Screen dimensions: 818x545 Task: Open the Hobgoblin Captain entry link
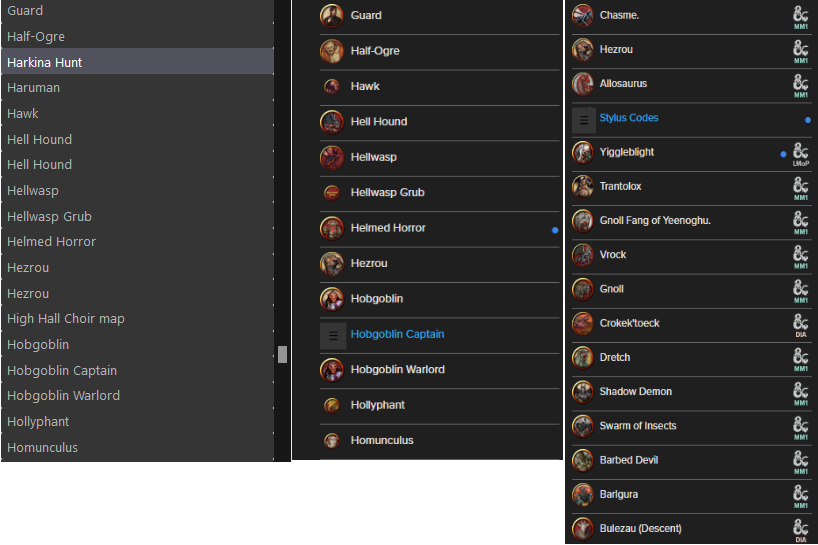(x=397, y=334)
